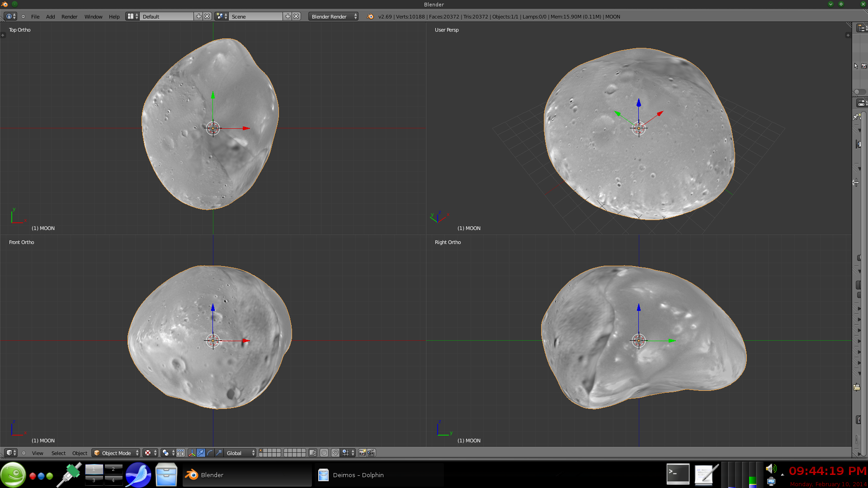Select the rotate manipulator arc

(x=210, y=453)
